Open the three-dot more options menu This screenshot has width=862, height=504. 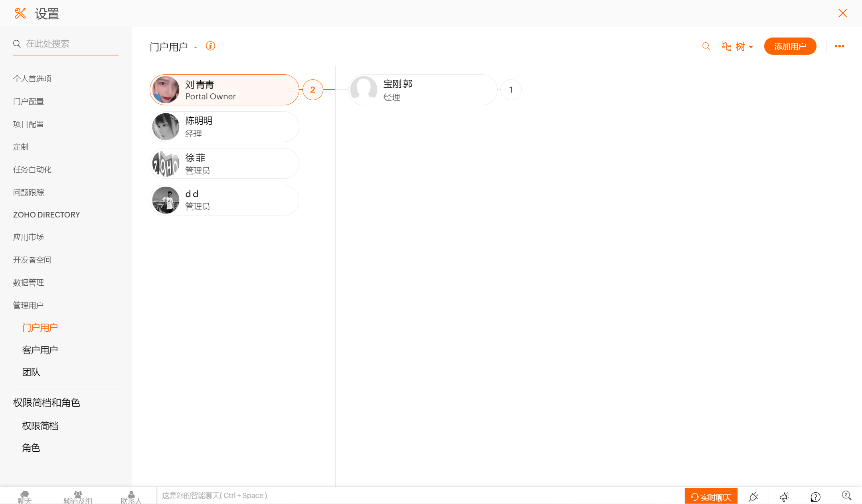pos(839,46)
